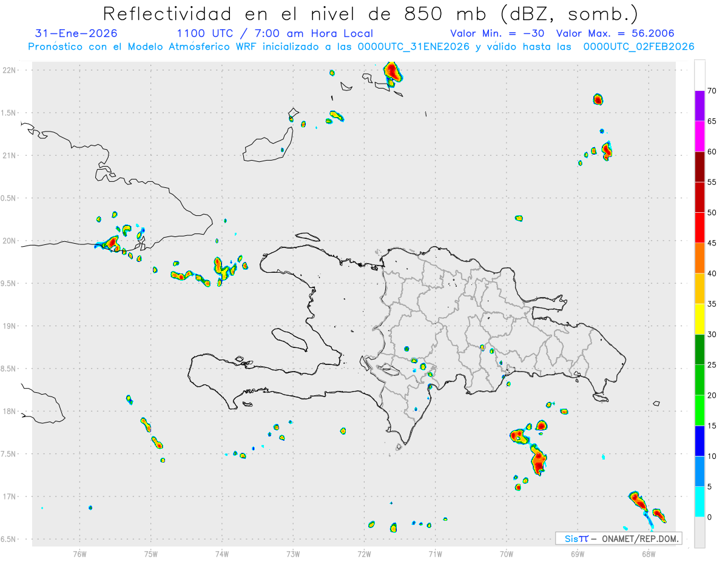This screenshot has height=562, width=728.
Task: Click the legend value '25'
Action: (712, 365)
